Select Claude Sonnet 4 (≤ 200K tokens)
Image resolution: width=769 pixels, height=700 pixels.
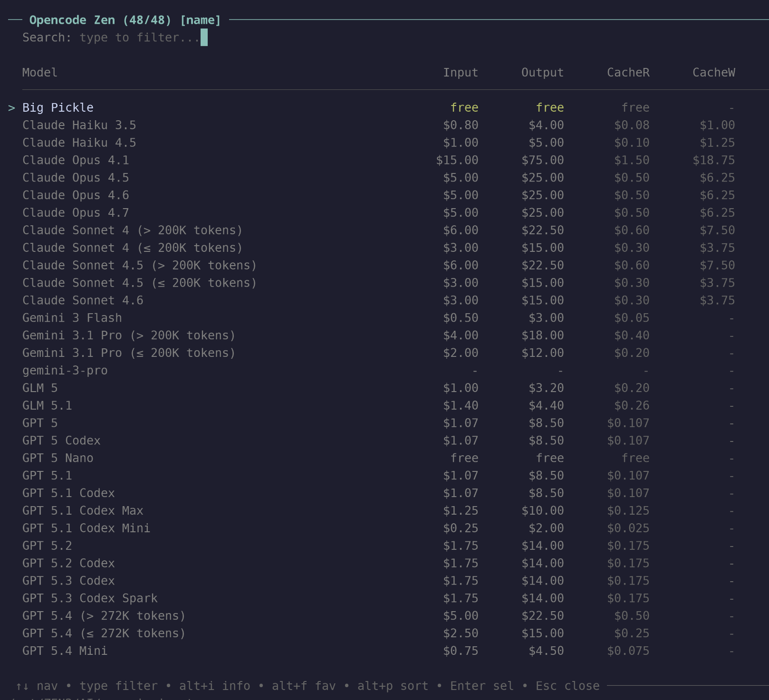pos(378,248)
